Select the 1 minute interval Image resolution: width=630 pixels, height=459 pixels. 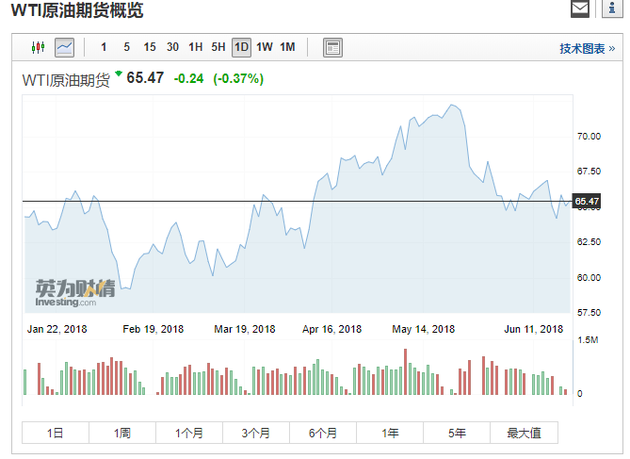[104, 47]
